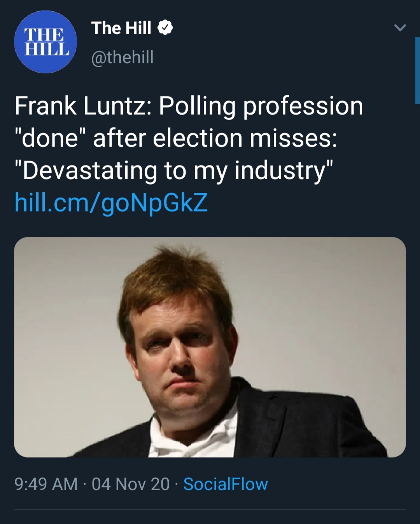420x524 pixels.
Task: Click the verified badge beside The Hill
Action: 165,28
